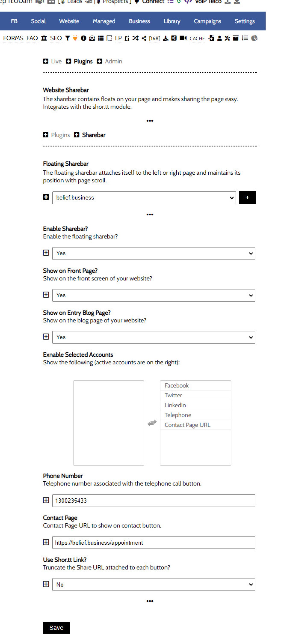The height and width of the screenshot is (644, 284).
Task: Open the Use Shor.tt Link dropdown
Action: click(x=154, y=584)
